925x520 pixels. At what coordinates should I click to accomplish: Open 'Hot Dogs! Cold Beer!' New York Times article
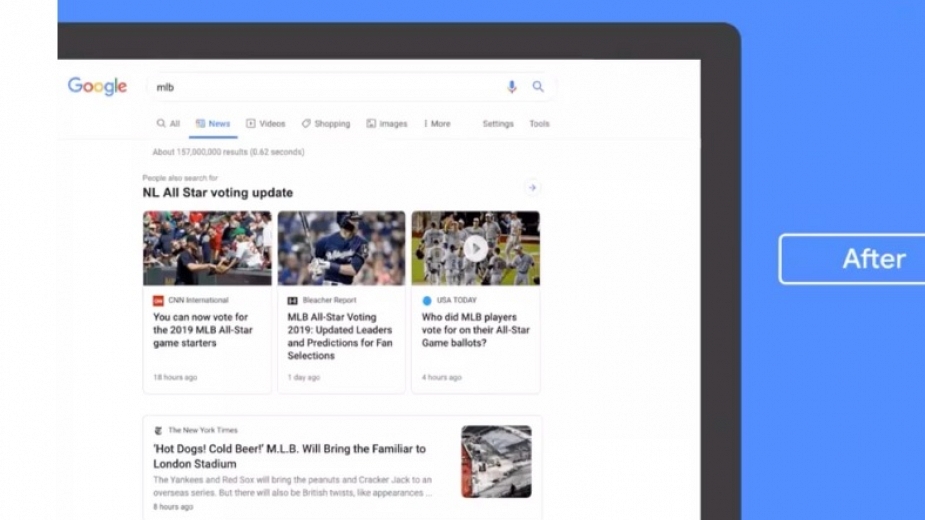(289, 456)
